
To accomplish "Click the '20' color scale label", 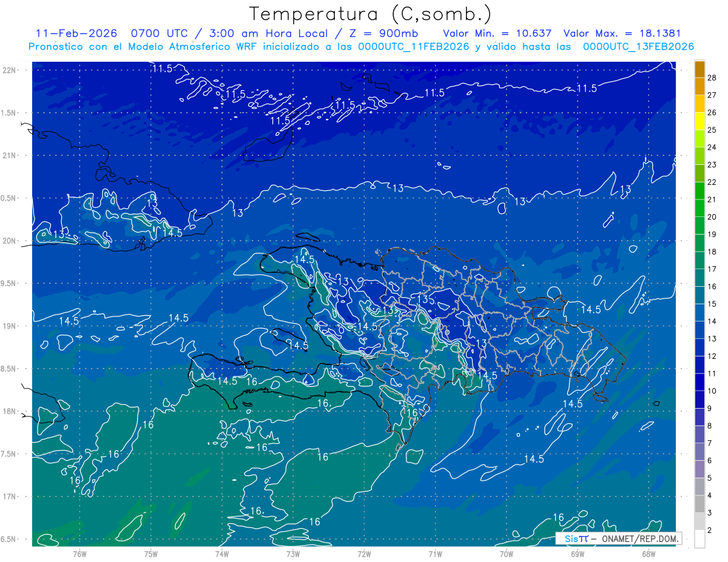I will (712, 217).
